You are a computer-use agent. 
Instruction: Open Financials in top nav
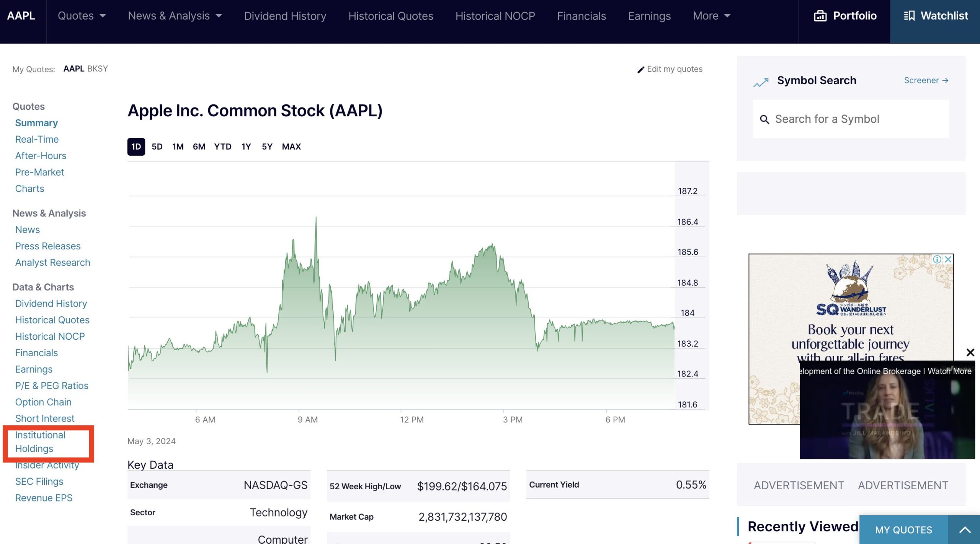point(581,16)
